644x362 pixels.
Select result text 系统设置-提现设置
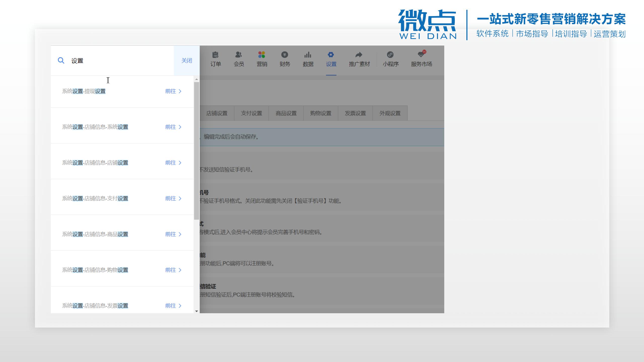pyautogui.click(x=84, y=91)
